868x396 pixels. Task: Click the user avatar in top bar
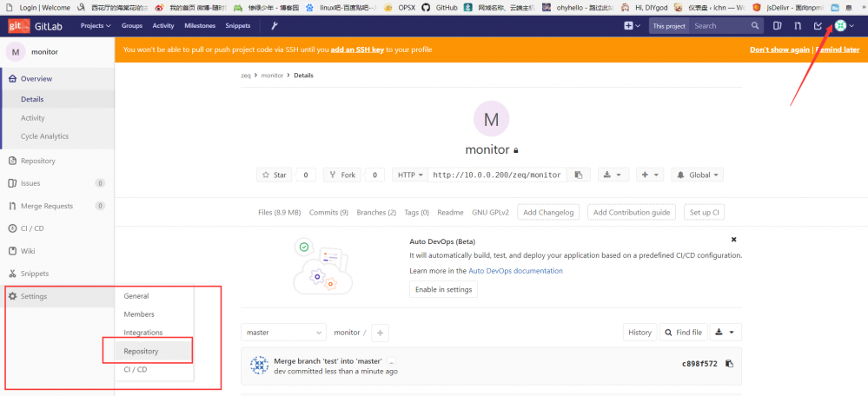point(840,25)
